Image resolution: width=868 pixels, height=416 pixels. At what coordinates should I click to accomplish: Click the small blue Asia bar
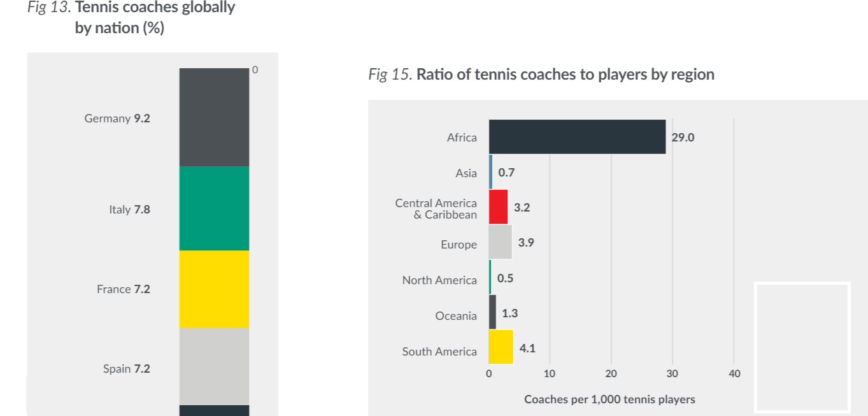coord(490,172)
